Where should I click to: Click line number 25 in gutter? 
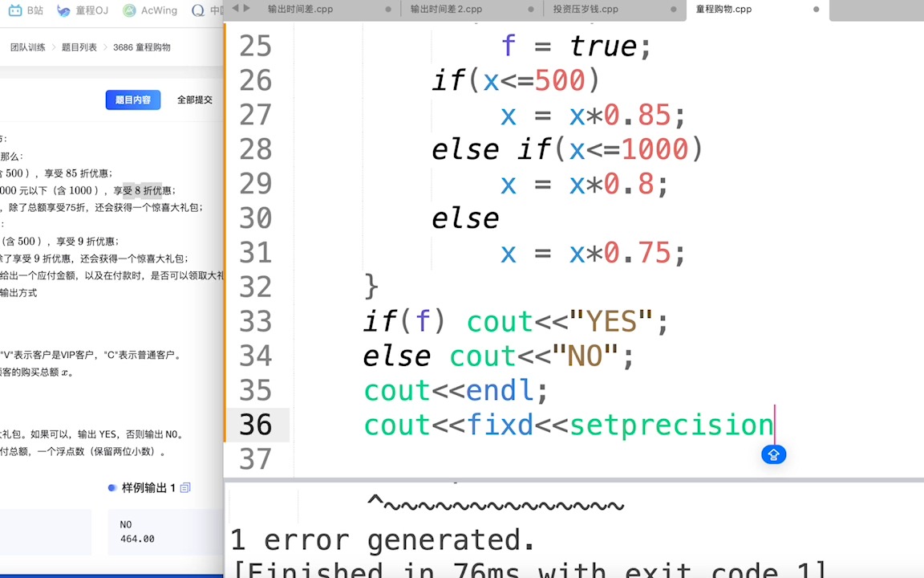coord(255,46)
